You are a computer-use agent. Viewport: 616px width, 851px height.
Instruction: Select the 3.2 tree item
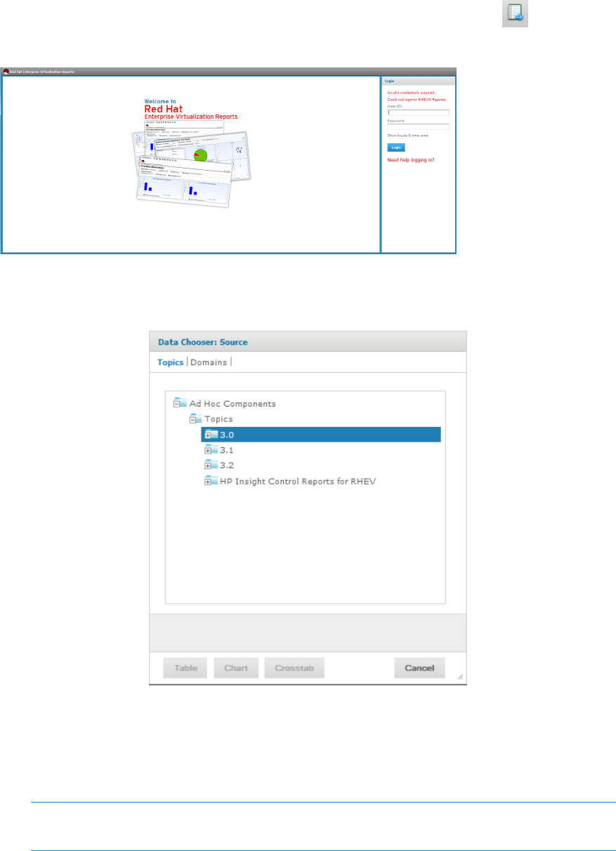(x=226, y=466)
